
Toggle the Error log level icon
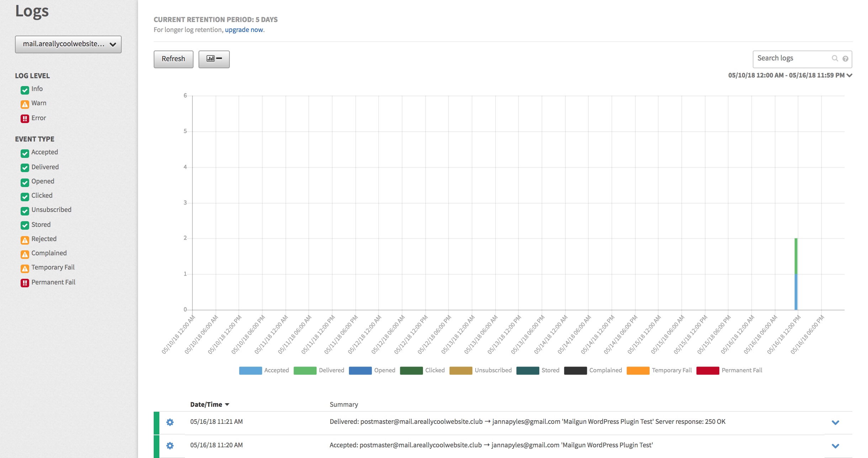[25, 118]
